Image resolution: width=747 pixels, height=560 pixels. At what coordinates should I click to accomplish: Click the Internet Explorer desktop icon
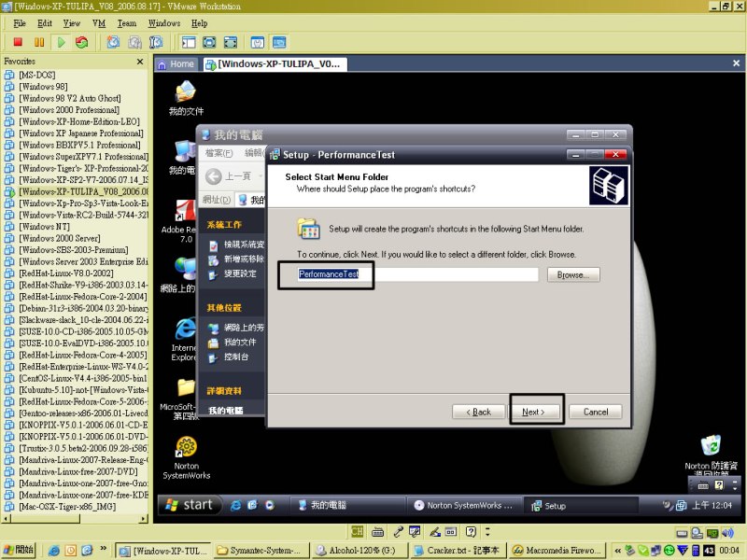tap(184, 340)
